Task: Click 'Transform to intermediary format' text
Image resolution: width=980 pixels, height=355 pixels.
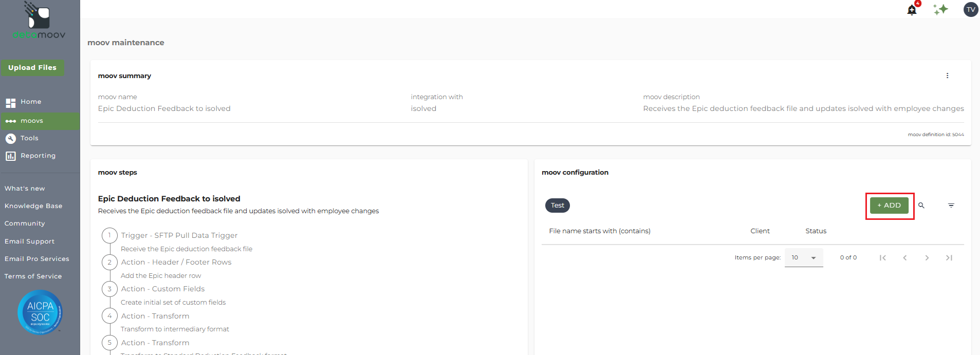Action: 175,329
